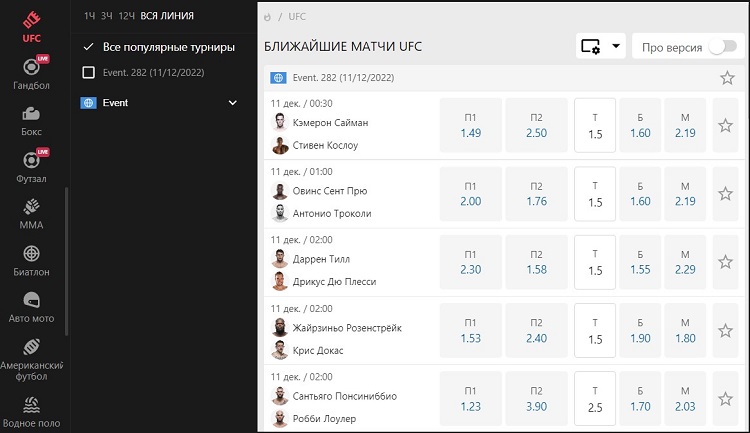This screenshot has width=750, height=433.
Task: Expand the Event tree chevron
Action: tap(232, 102)
